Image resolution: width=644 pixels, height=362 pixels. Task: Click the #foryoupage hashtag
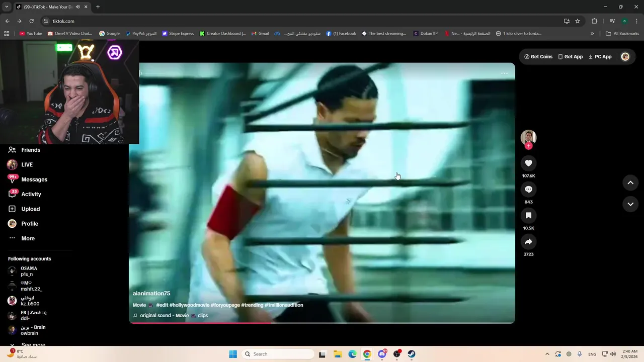225,305
